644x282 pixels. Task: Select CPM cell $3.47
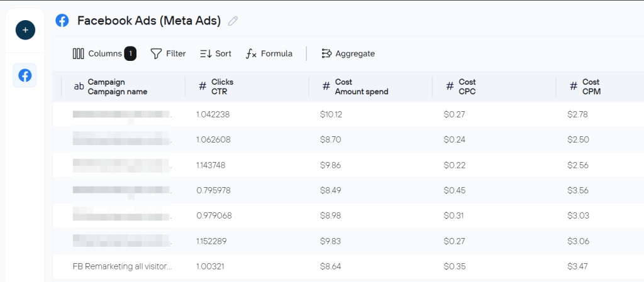coord(578,266)
